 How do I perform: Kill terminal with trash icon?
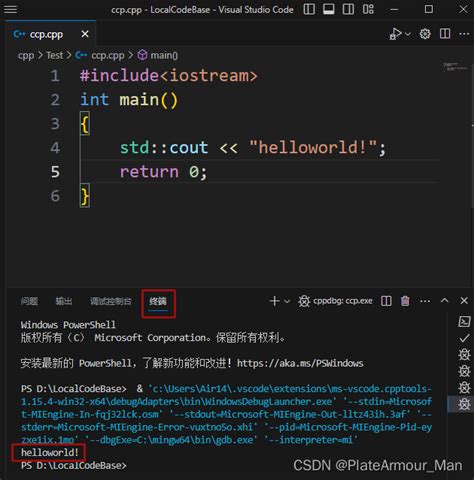[x=405, y=301]
